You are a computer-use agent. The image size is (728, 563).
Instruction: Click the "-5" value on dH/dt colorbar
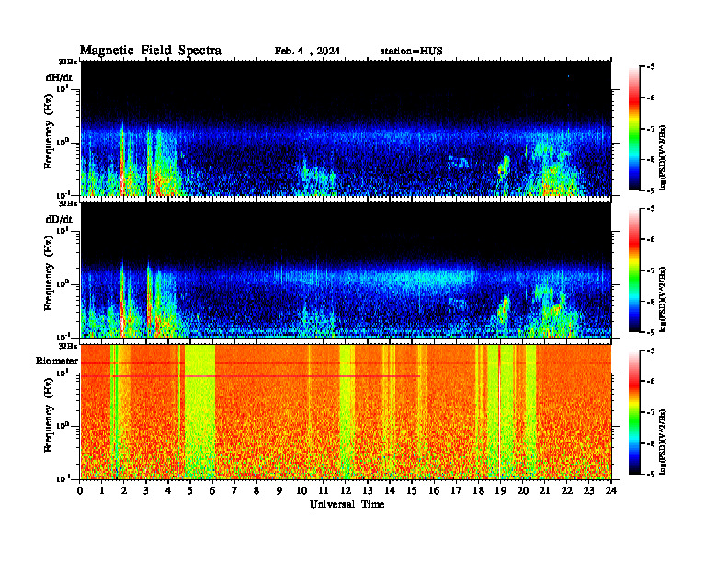[651, 67]
